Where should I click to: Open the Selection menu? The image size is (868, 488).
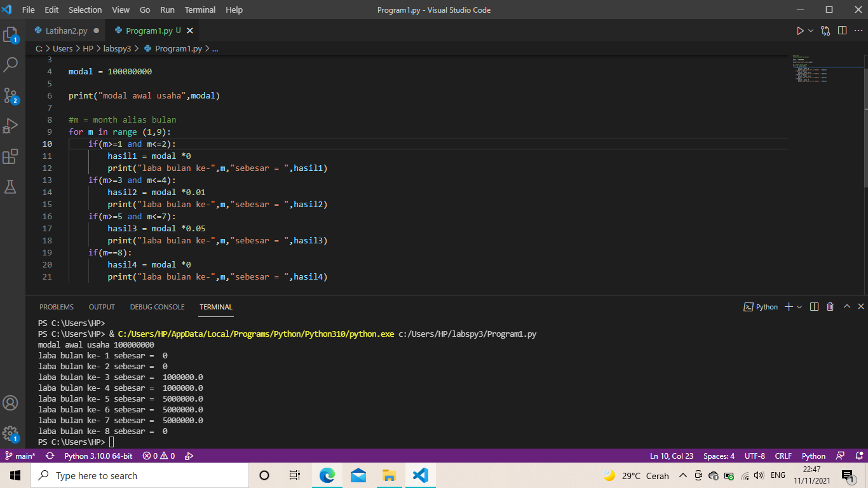pyautogui.click(x=85, y=10)
